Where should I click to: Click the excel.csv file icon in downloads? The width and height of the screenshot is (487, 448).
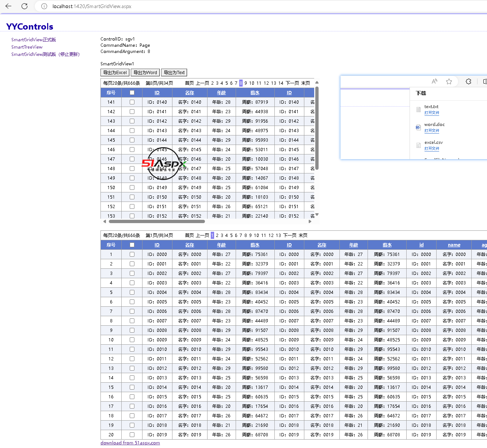pos(418,145)
